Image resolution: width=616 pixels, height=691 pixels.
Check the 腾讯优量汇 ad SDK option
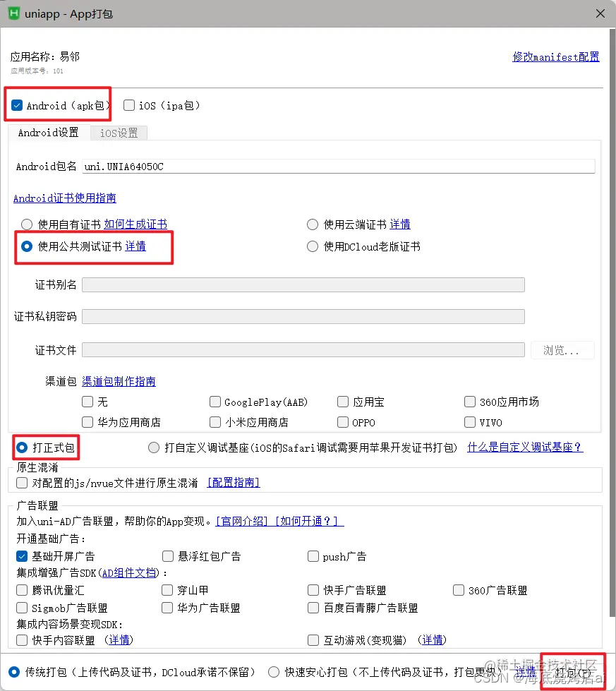point(21,590)
